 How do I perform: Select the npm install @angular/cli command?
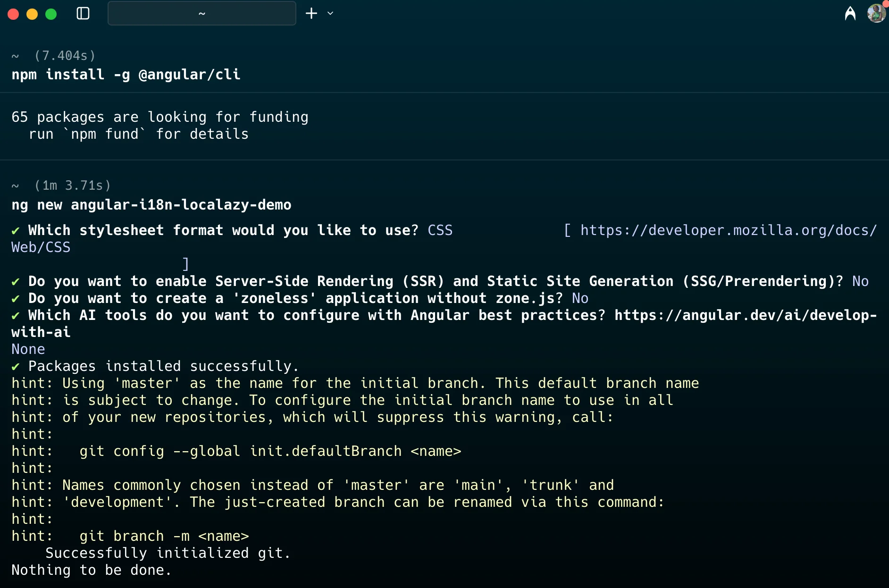click(126, 75)
